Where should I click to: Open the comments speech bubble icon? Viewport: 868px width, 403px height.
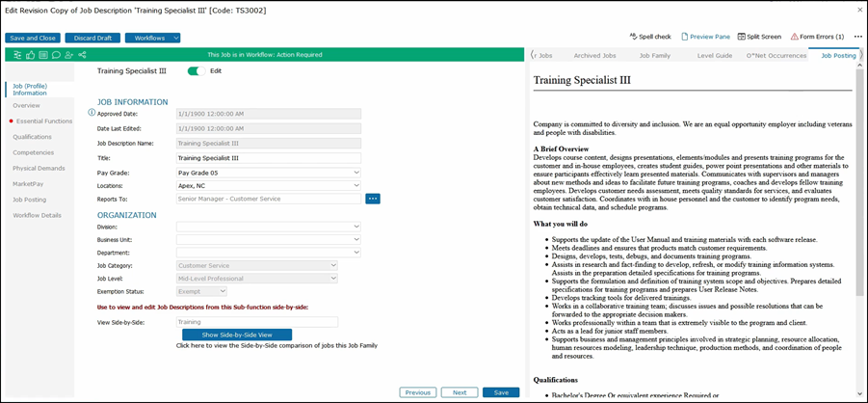coord(56,55)
